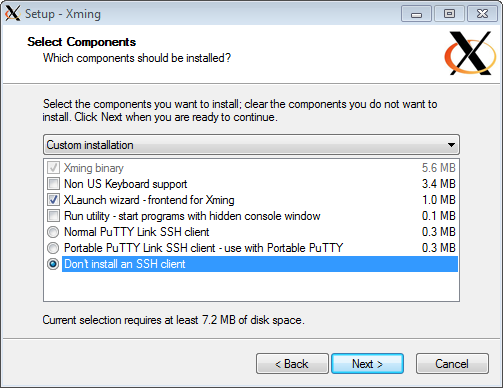Choose Portable PuTTY Link SSH client option
Image resolution: width=503 pixels, height=388 pixels.
53,248
